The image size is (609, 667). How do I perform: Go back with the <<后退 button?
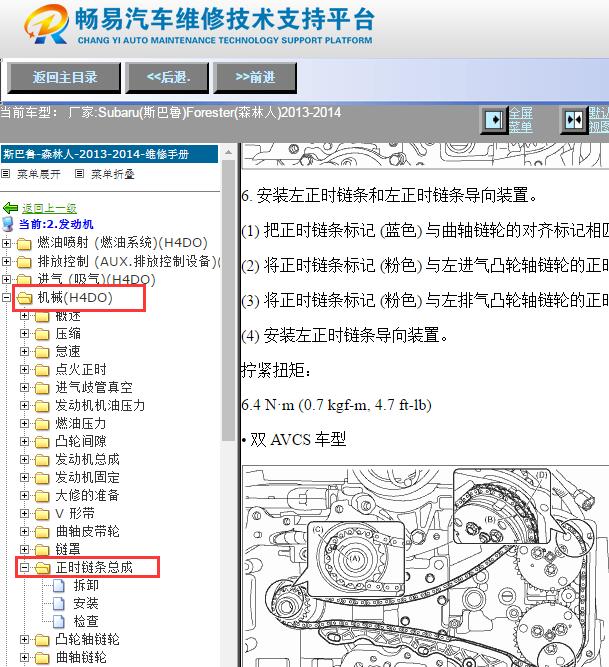(x=167, y=77)
